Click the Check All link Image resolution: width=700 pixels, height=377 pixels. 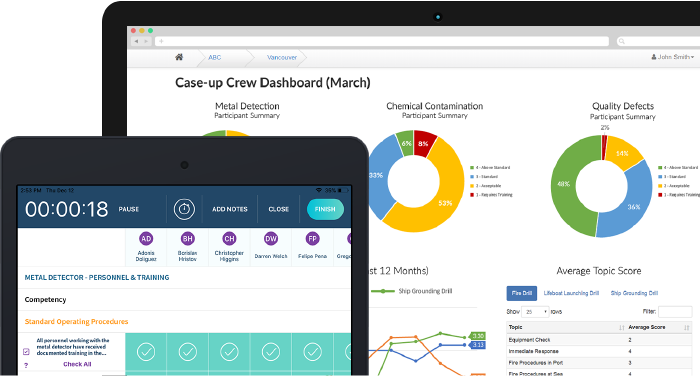point(77,364)
